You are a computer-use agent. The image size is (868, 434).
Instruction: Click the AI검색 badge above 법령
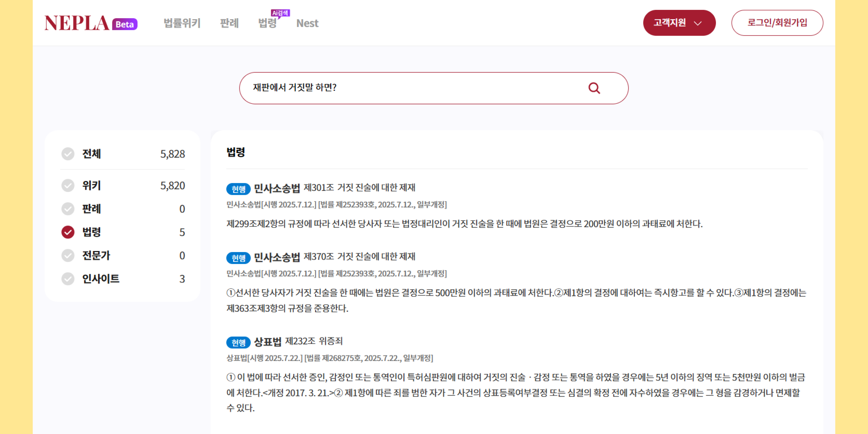[280, 13]
